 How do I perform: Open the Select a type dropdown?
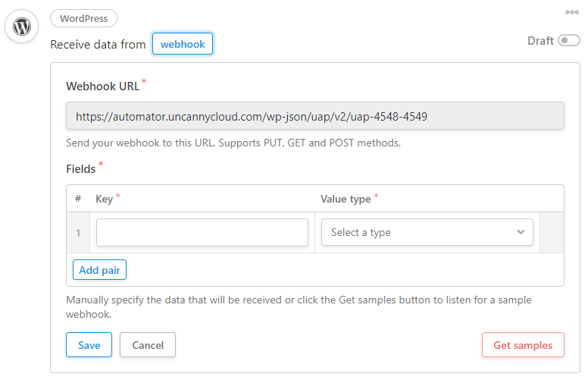[x=427, y=232]
